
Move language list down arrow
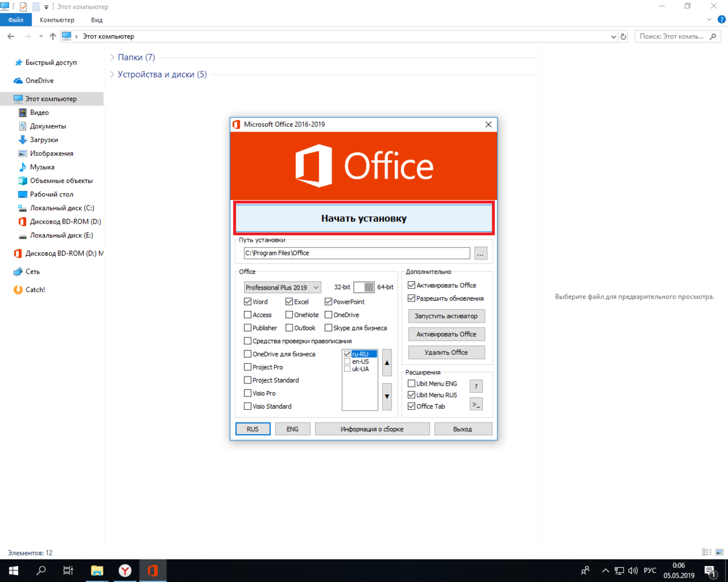click(x=387, y=397)
